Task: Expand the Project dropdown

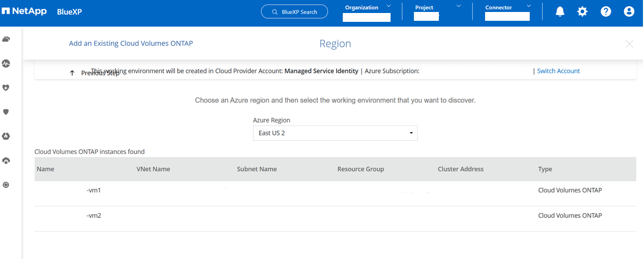Action: click(437, 8)
